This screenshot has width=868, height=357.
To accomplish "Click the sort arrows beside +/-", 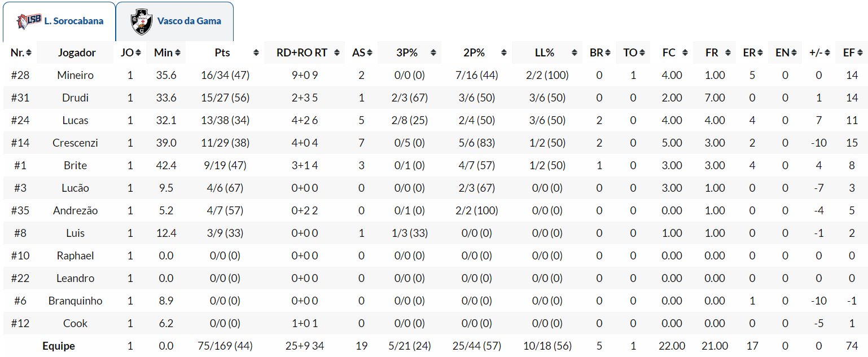I will pos(827,52).
